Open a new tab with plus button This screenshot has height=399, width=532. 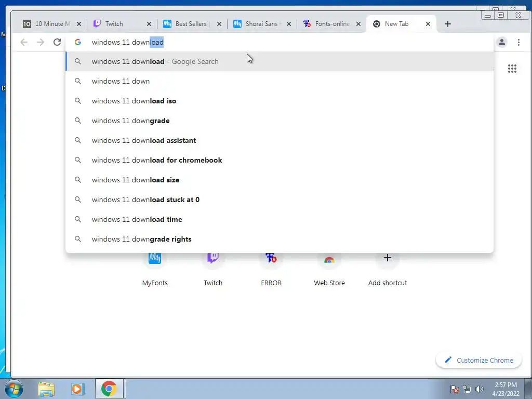(x=447, y=24)
